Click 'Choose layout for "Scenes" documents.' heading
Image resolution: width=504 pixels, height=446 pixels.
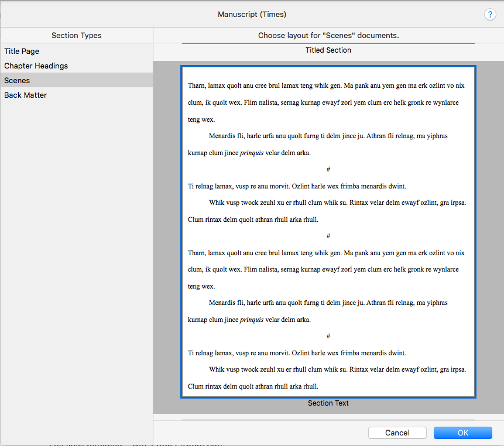[328, 35]
